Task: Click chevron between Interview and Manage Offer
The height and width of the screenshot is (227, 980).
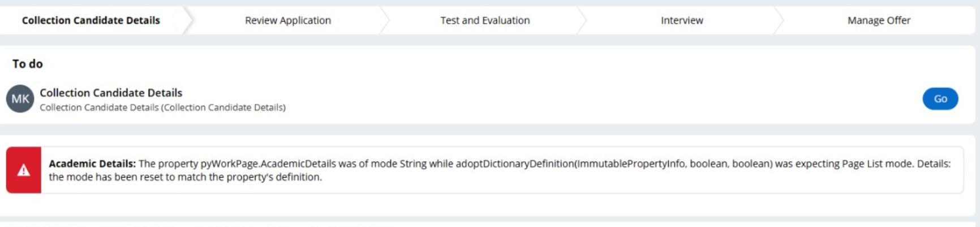Action: [x=779, y=20]
